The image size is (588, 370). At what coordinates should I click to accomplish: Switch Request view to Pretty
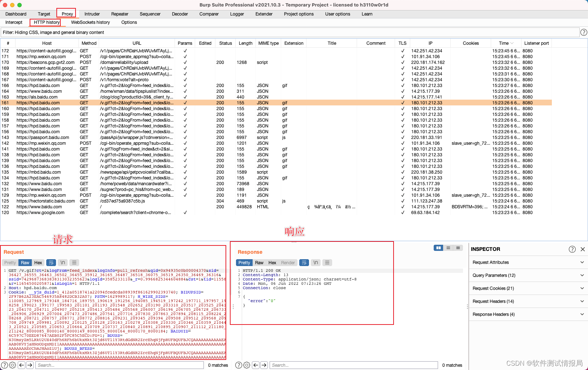click(x=10, y=263)
